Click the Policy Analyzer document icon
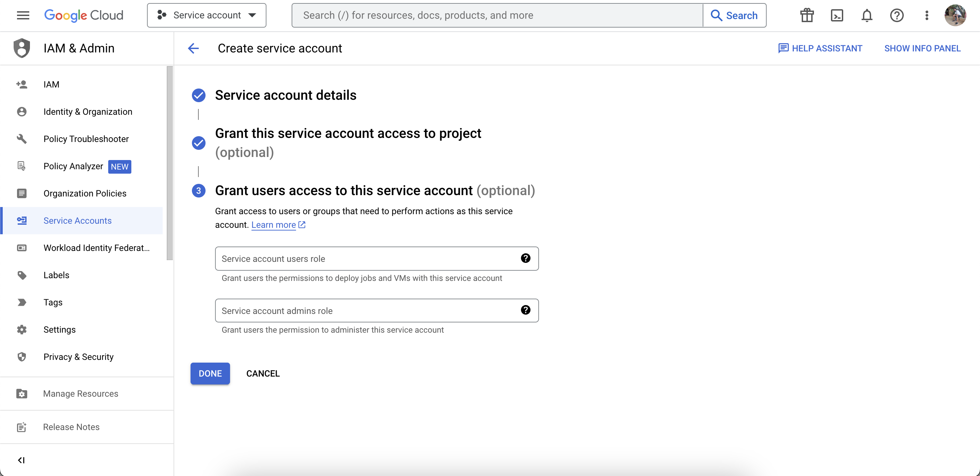The height and width of the screenshot is (476, 980). pyautogui.click(x=22, y=166)
